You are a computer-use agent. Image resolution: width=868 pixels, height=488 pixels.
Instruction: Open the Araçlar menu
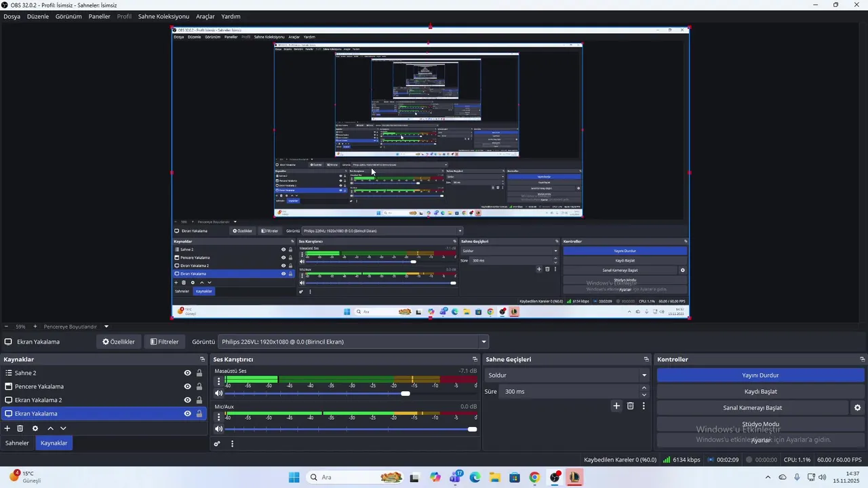click(205, 16)
